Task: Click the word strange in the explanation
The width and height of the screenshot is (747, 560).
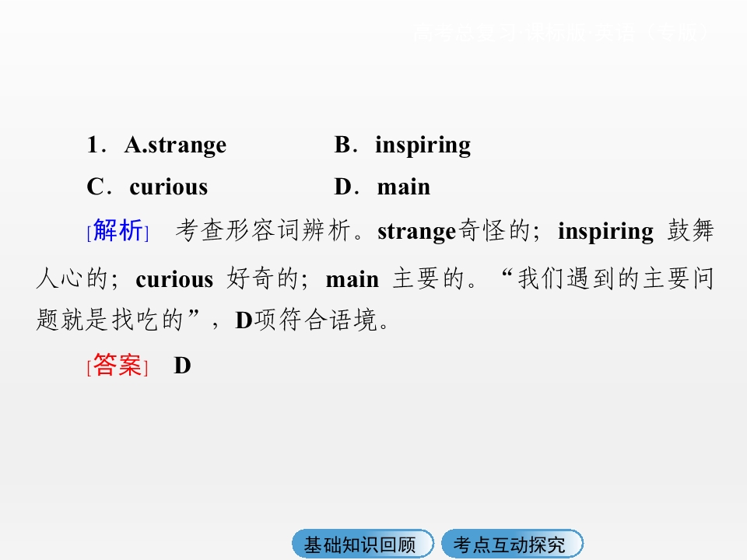Action: coord(417,232)
